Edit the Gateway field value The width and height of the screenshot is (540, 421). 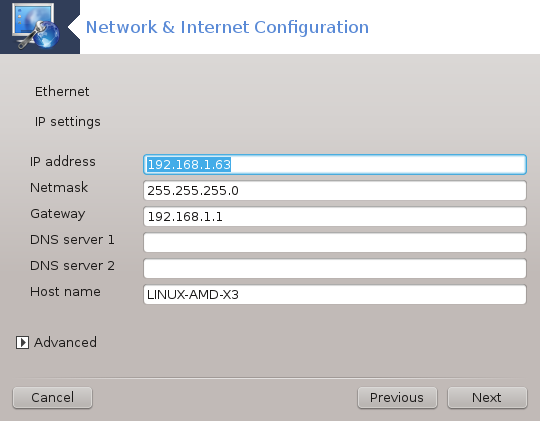pos(335,217)
